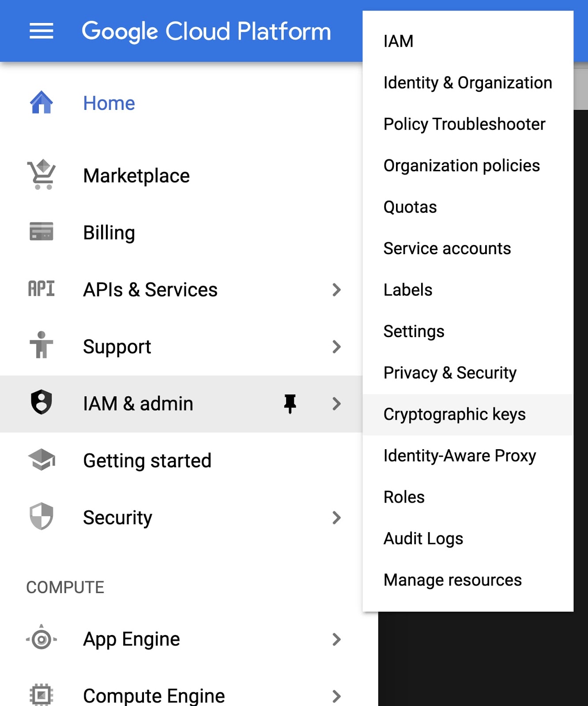Expand the Compute Engine submenu chevron
Image resolution: width=588 pixels, height=706 pixels.
point(336,696)
